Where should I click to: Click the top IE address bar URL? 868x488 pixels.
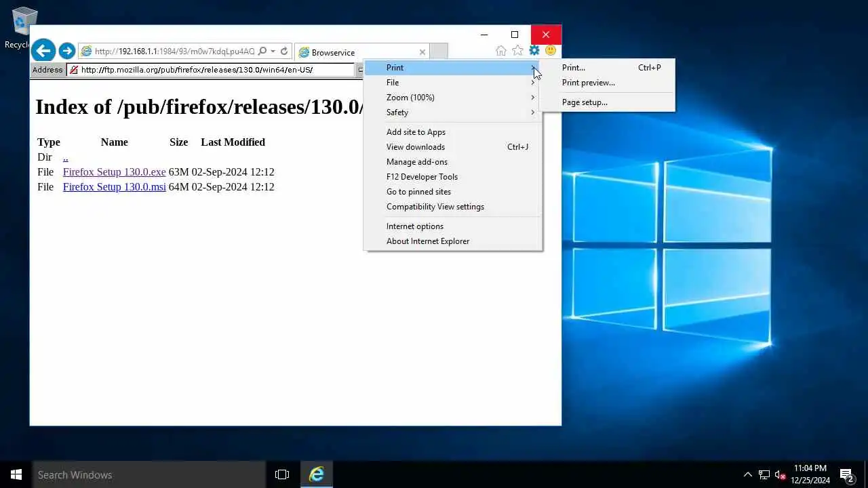(x=174, y=52)
